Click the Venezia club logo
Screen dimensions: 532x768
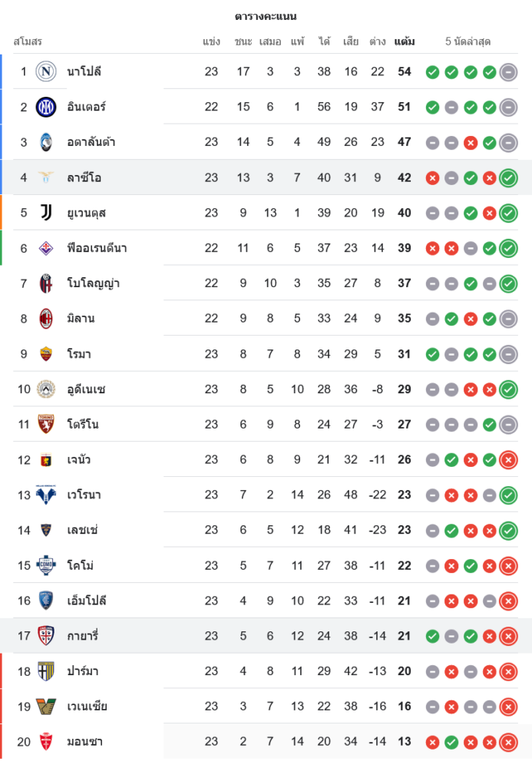(46, 707)
